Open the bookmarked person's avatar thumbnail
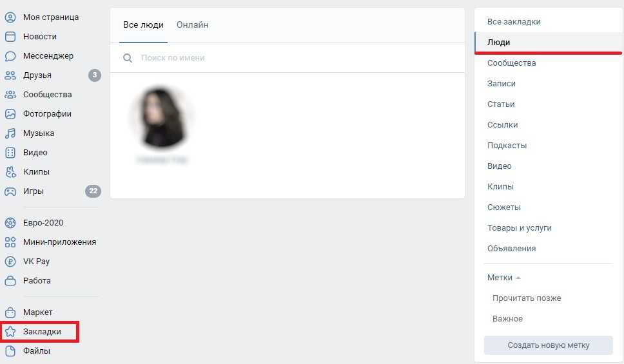Screen dimensions: 624x364 (161, 117)
